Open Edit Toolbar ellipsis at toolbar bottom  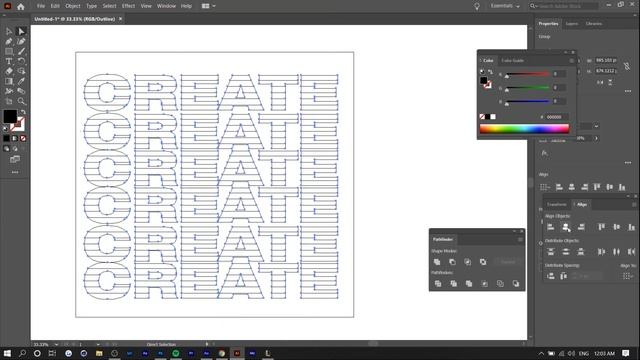(x=15, y=172)
